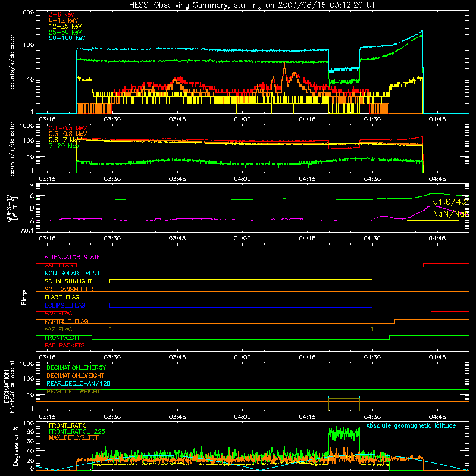The height and width of the screenshot is (476, 476).
Task: Click the C1.6/43 flare annotation
Action: [x=451, y=202]
